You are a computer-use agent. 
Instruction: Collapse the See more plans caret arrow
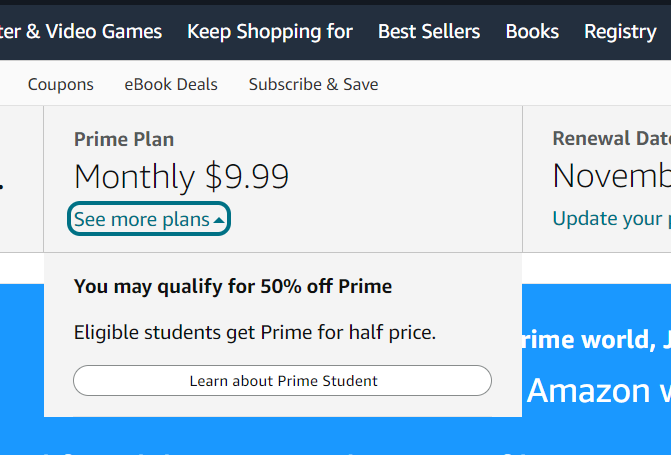(219, 220)
